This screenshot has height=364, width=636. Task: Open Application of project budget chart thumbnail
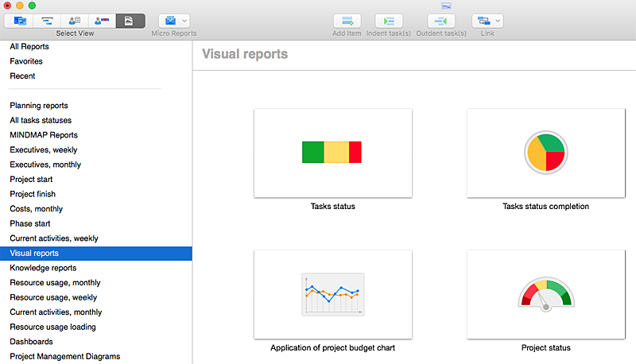(333, 295)
